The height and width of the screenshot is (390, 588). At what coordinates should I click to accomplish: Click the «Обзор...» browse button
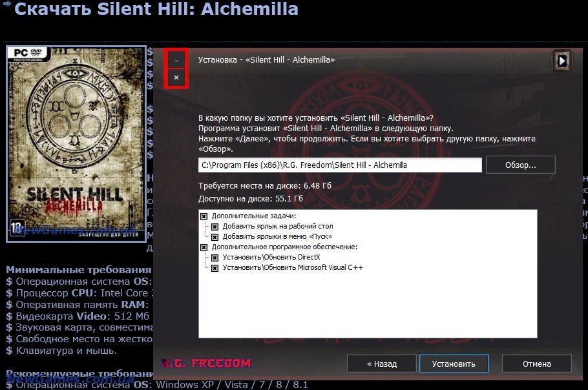click(x=521, y=165)
